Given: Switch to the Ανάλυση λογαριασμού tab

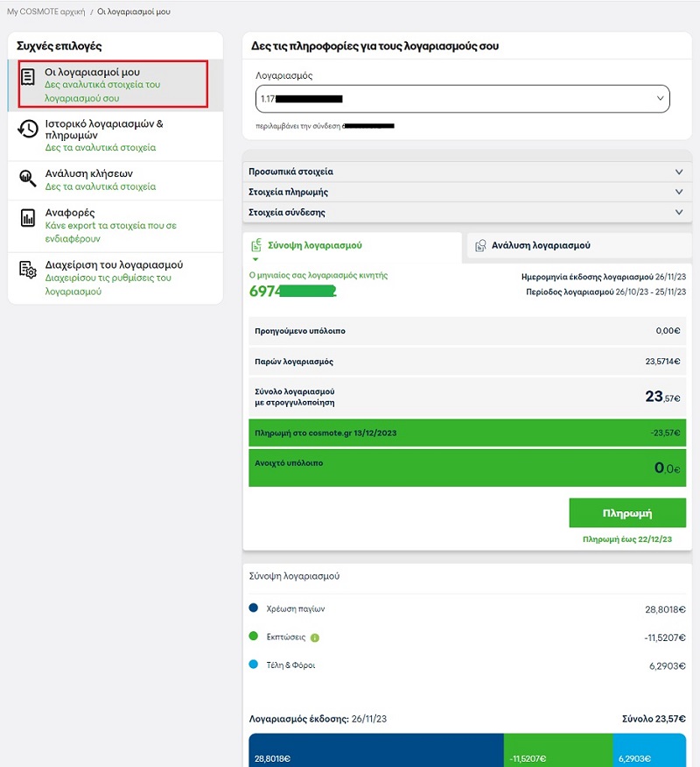Looking at the screenshot, I should [x=541, y=246].
